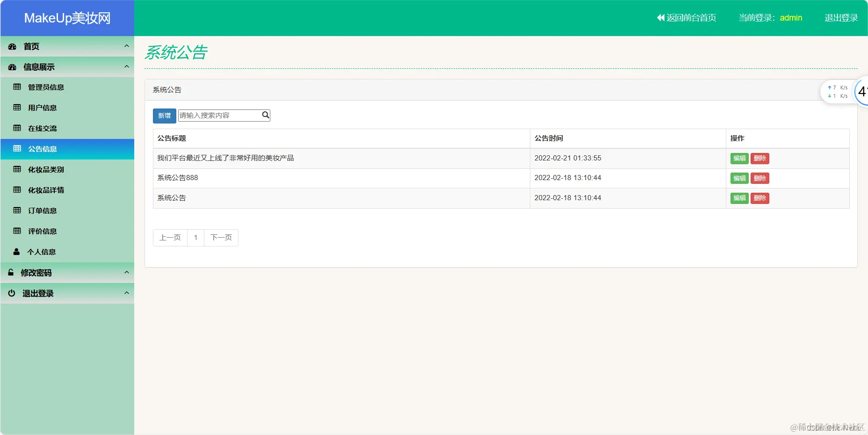Screen dimensions: 868x435
Task: Click the table icon beside 用户信息
Action: [x=17, y=108]
